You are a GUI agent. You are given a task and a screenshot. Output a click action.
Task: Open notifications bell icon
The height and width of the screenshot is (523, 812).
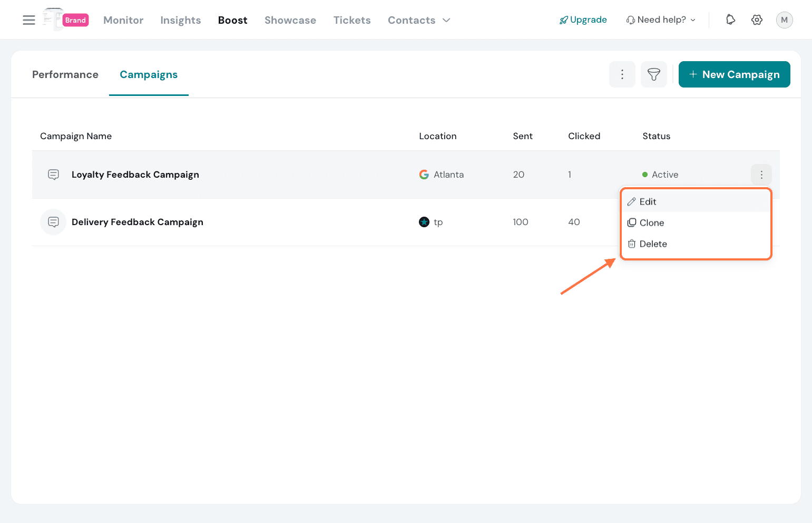(x=730, y=20)
